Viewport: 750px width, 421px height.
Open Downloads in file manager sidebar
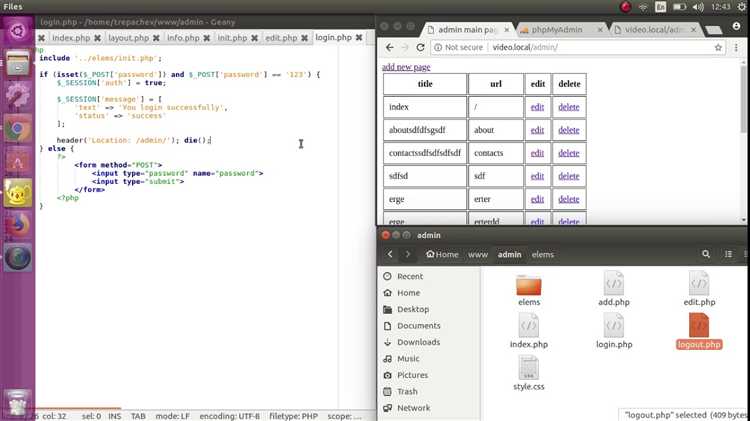[x=419, y=343]
